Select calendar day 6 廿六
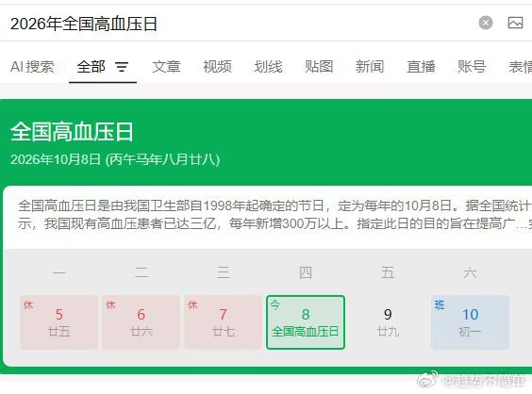This screenshot has width=532, height=394. tap(141, 322)
